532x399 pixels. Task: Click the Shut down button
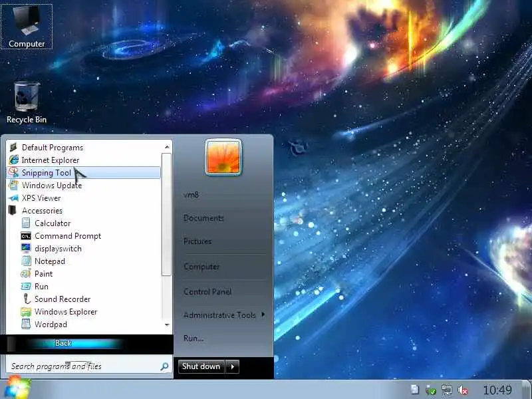pos(201,366)
